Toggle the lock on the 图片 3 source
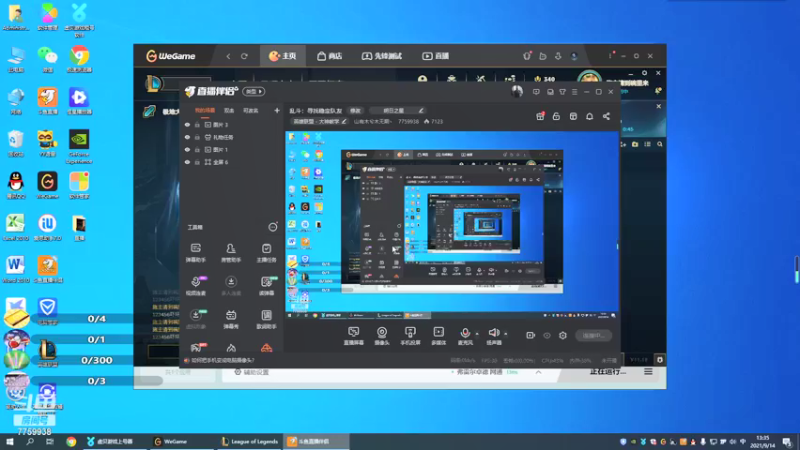Viewport: 800px width, 450px height. tap(197, 124)
